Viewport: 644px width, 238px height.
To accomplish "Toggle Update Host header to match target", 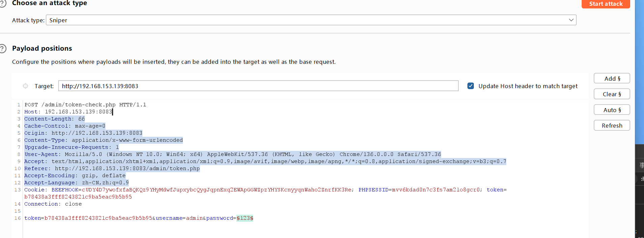I will point(471,86).
